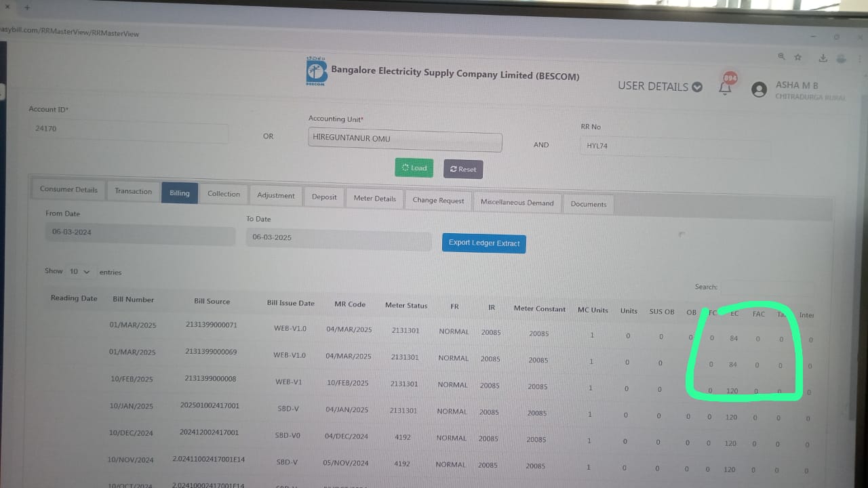This screenshot has width=868, height=488.
Task: Open the Consumer Details tab
Action: pos(68,189)
